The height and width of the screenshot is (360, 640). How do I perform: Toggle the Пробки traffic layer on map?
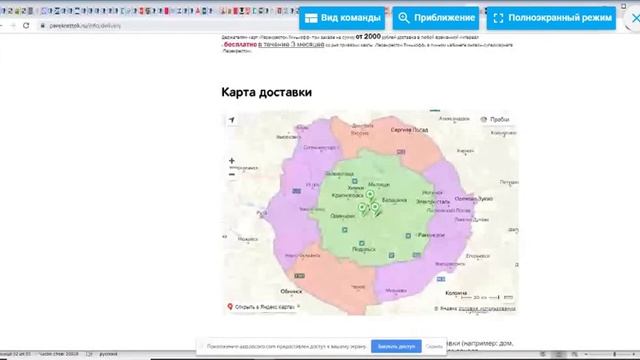pos(495,119)
